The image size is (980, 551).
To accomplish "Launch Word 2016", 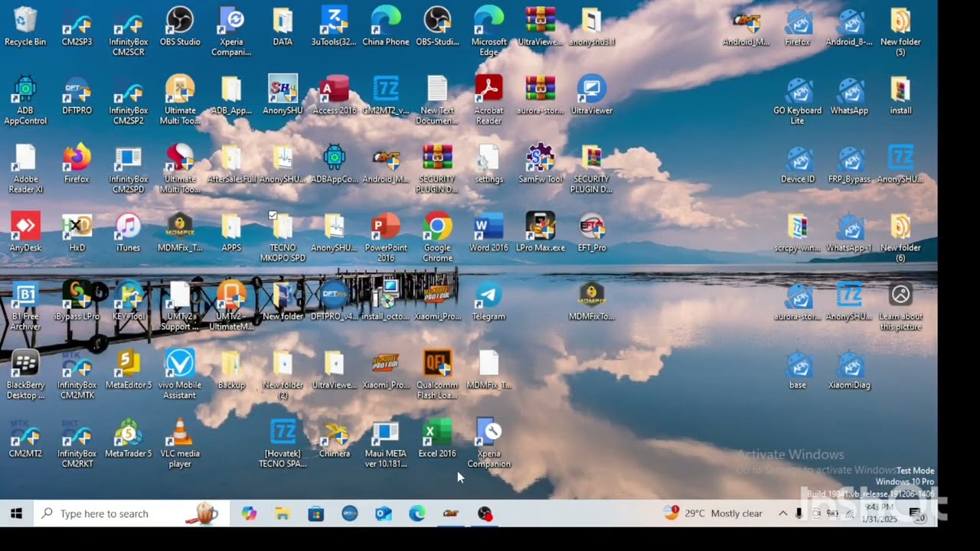I will pyautogui.click(x=488, y=232).
